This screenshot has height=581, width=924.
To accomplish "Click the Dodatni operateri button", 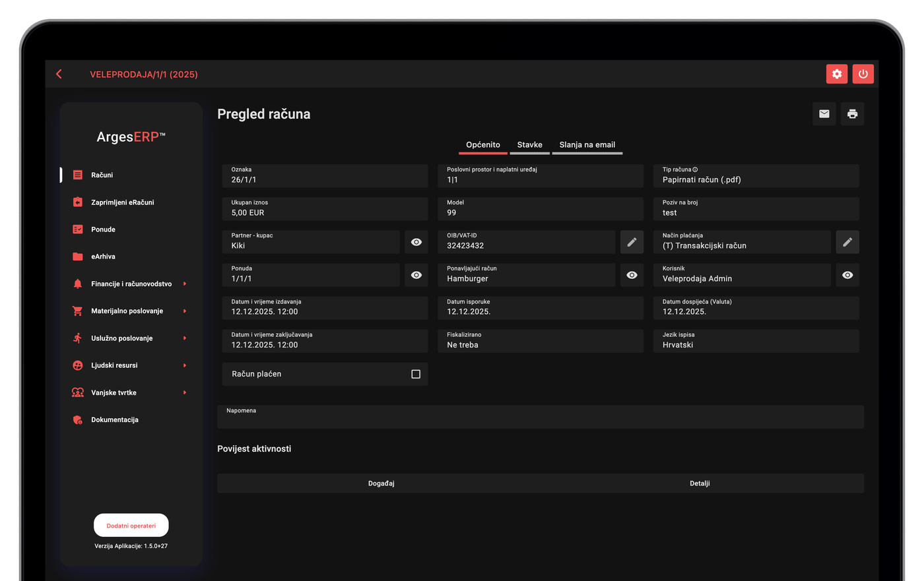I will (131, 526).
